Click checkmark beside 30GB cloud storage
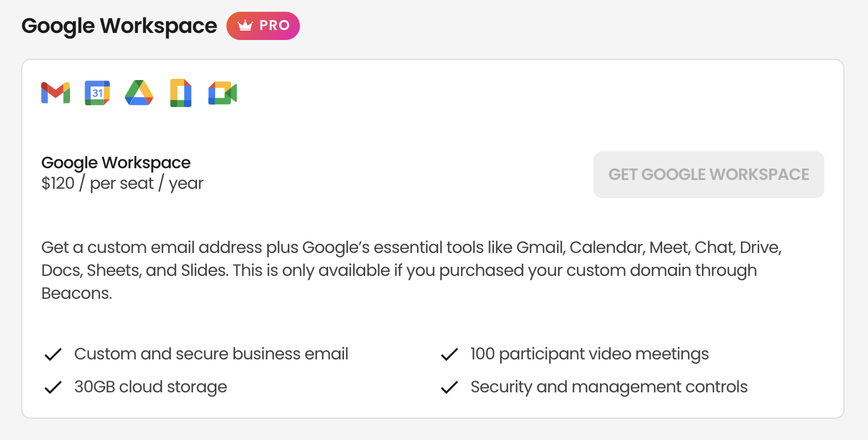This screenshot has width=868, height=440. [x=54, y=388]
